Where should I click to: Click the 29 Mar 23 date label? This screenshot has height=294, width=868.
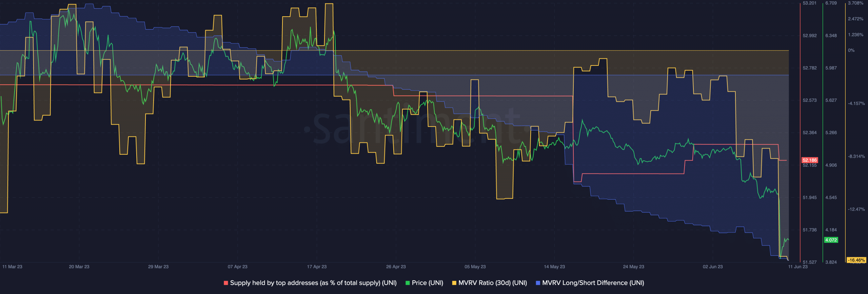tap(158, 267)
